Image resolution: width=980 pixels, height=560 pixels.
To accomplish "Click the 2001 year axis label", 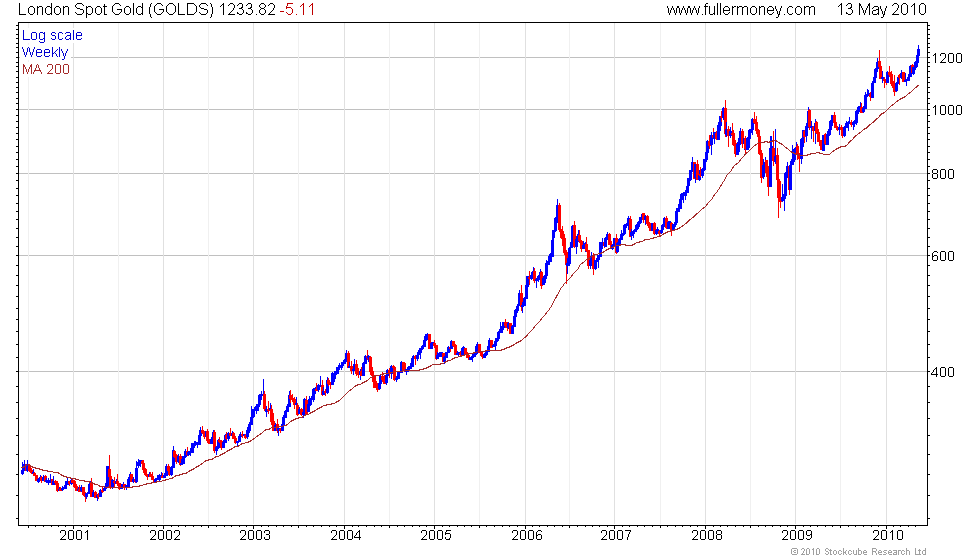I will point(74,535).
